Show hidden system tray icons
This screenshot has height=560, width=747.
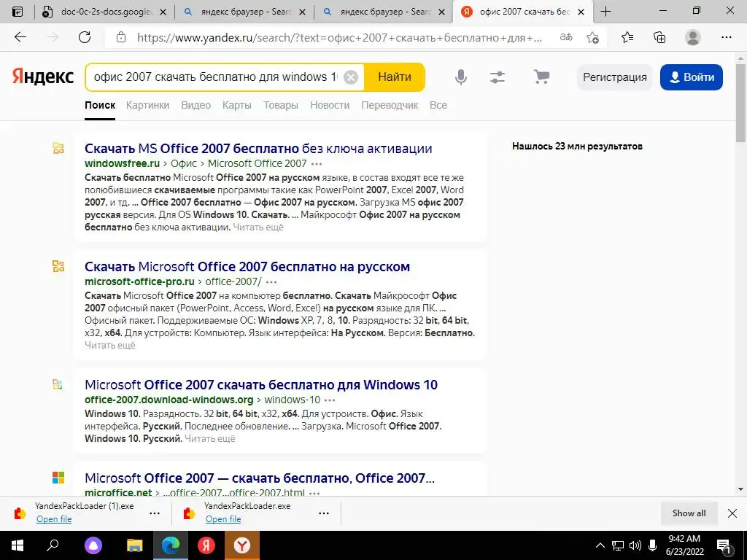pos(600,545)
